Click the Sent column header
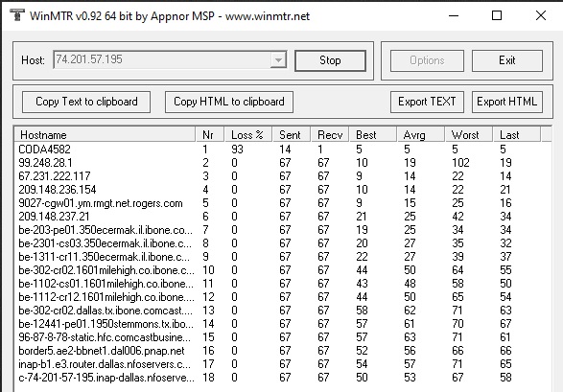 click(x=292, y=135)
